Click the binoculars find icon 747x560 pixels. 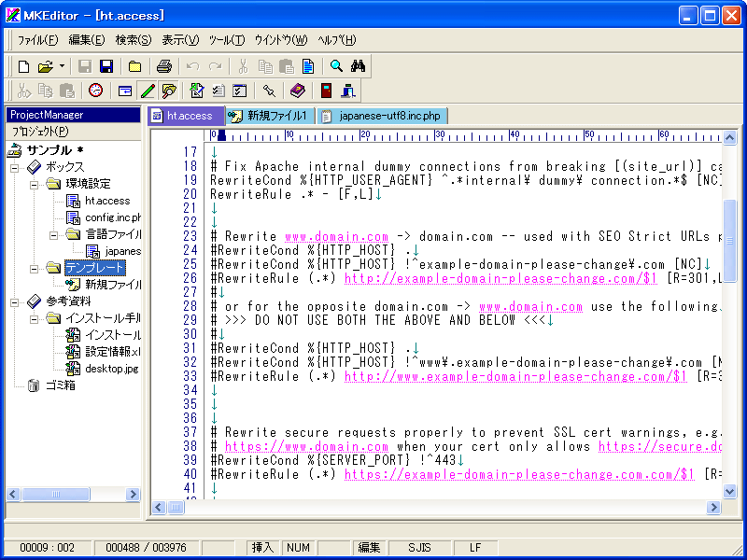click(358, 66)
